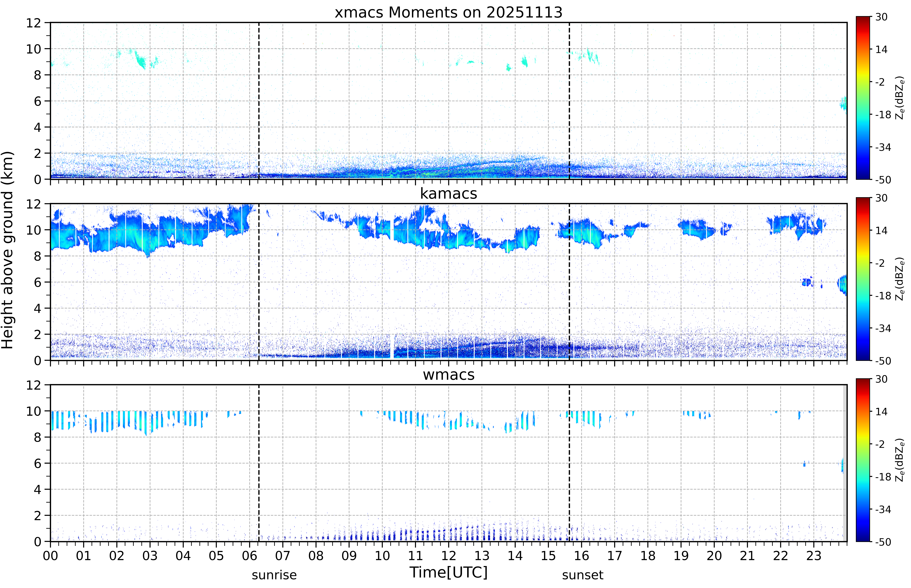Screen dimensions: 911x588
Task: Click the "-50" value on xmacs colorbar
Action: pyautogui.click(x=883, y=180)
